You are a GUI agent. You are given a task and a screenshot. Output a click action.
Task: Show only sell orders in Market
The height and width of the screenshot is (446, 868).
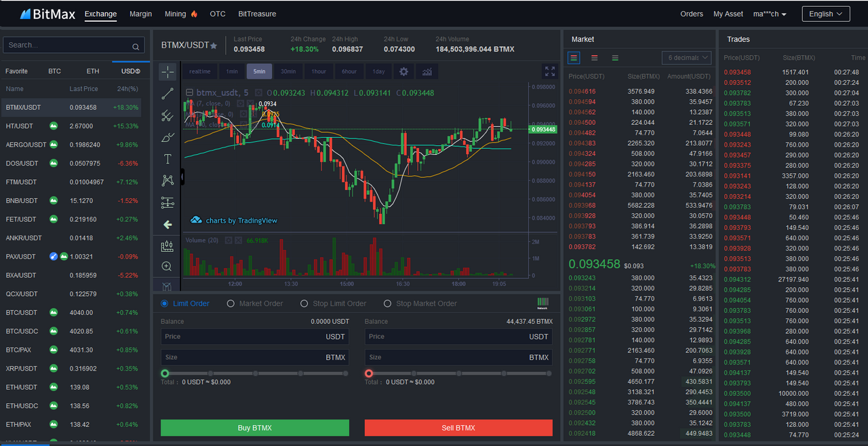click(595, 58)
